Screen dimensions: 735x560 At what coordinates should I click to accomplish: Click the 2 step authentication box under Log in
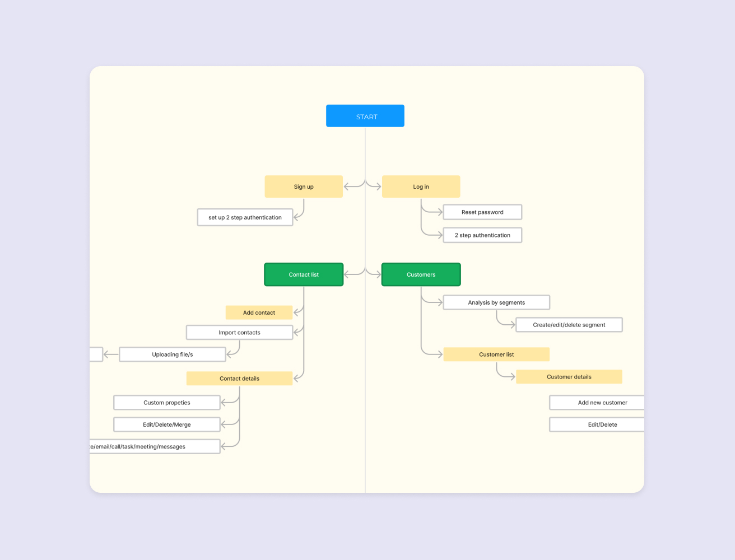(482, 235)
